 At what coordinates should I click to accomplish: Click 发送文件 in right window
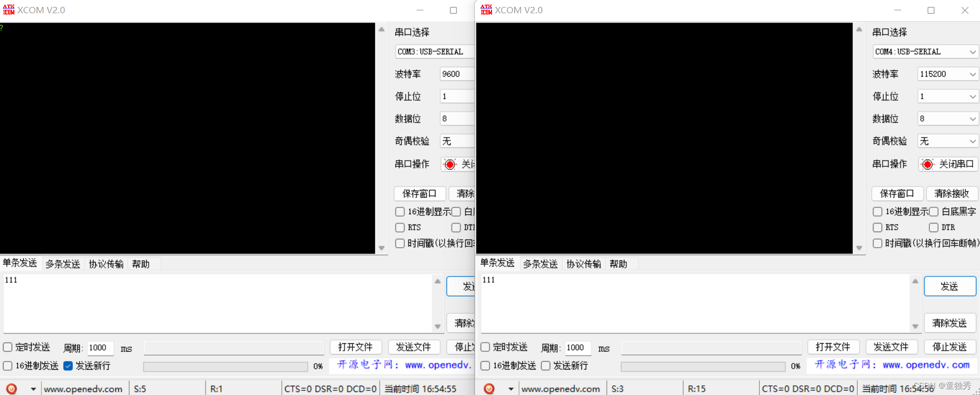(891, 347)
